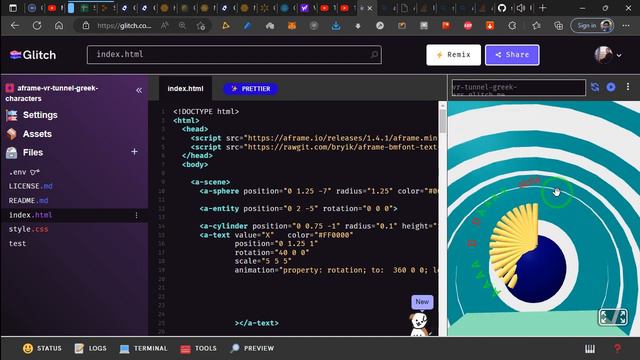
Task: Open the browser extensions puzzle icon
Action: pos(512,26)
